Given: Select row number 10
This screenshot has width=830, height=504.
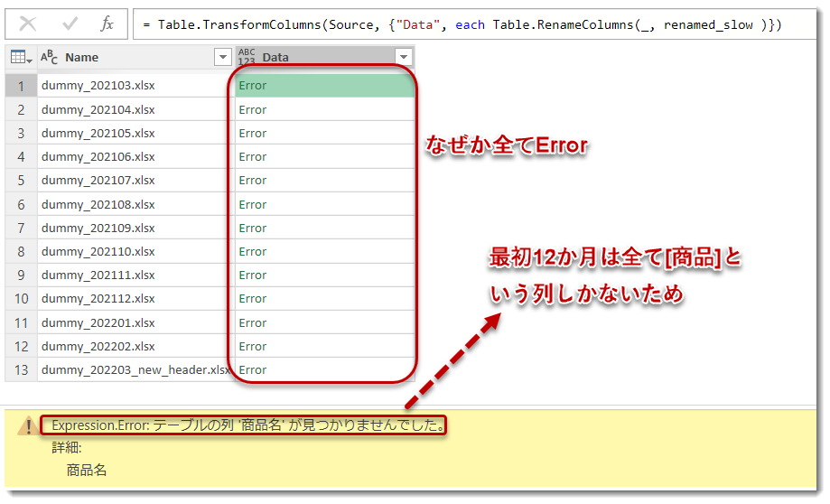Looking at the screenshot, I should tap(21, 299).
